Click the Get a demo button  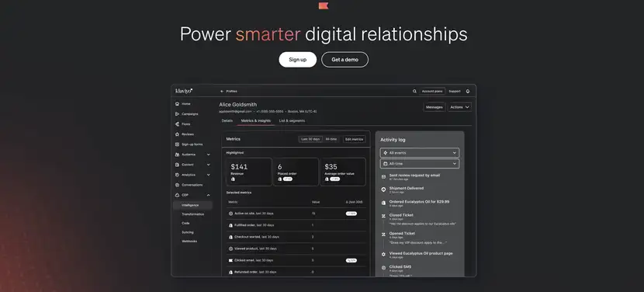(x=345, y=60)
